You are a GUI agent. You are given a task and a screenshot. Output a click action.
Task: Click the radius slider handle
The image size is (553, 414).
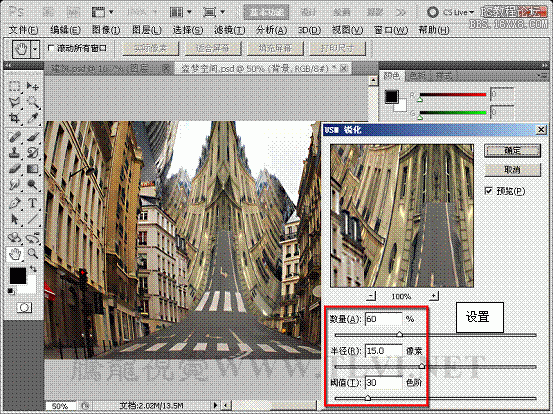tap(421, 366)
